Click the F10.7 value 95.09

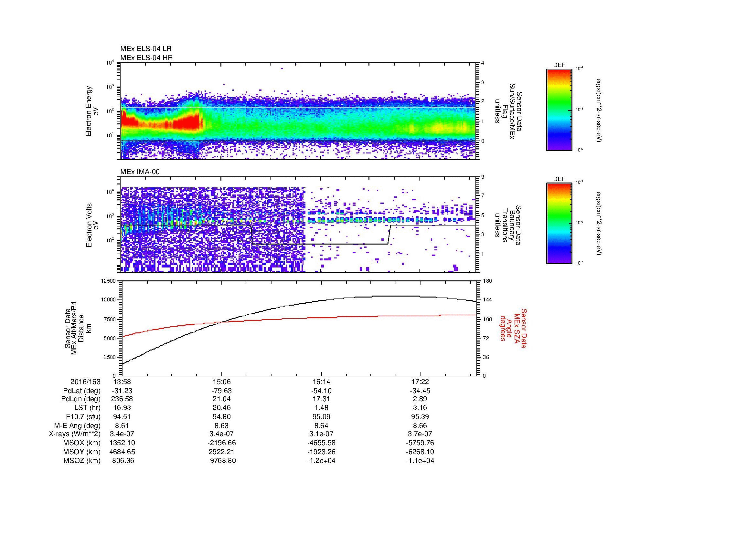(x=321, y=417)
